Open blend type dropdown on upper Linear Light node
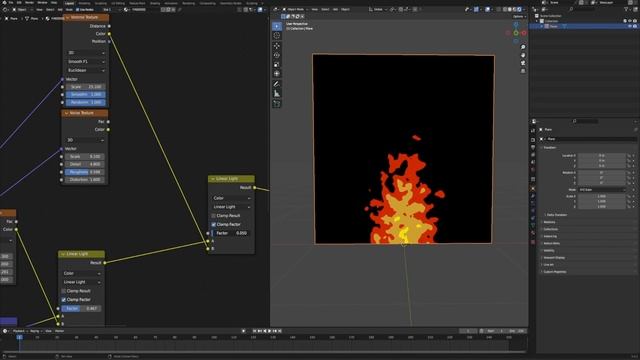The height and width of the screenshot is (360, 640). 231,207
